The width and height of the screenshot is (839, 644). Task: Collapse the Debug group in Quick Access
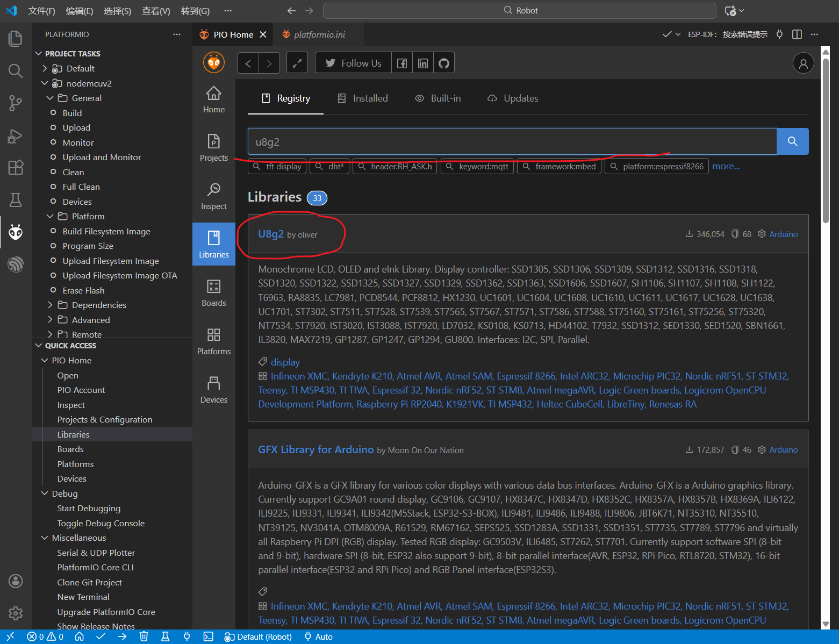tap(45, 493)
